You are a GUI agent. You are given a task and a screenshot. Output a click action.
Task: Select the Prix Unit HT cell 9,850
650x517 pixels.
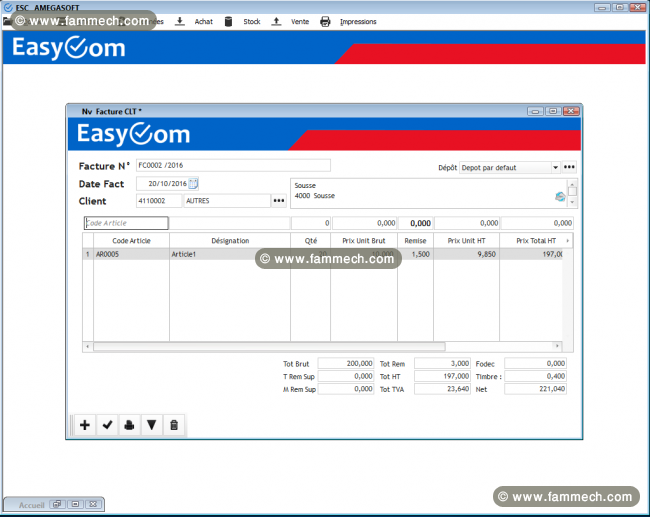(x=466, y=254)
